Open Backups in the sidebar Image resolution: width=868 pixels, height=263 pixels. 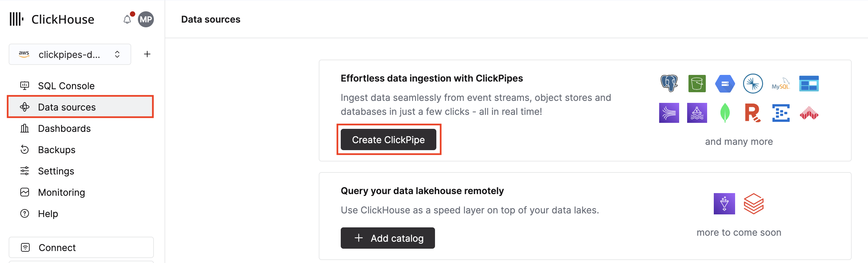click(x=57, y=150)
